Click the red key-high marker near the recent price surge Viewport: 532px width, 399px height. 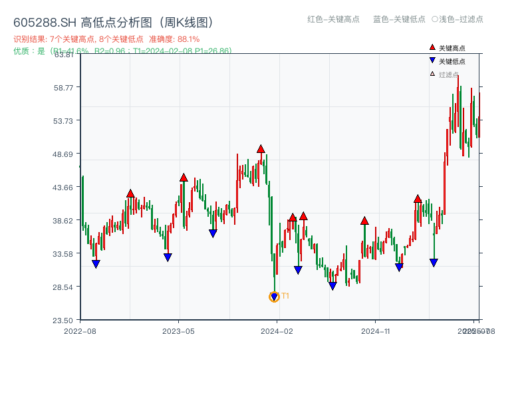pyautogui.click(x=417, y=198)
